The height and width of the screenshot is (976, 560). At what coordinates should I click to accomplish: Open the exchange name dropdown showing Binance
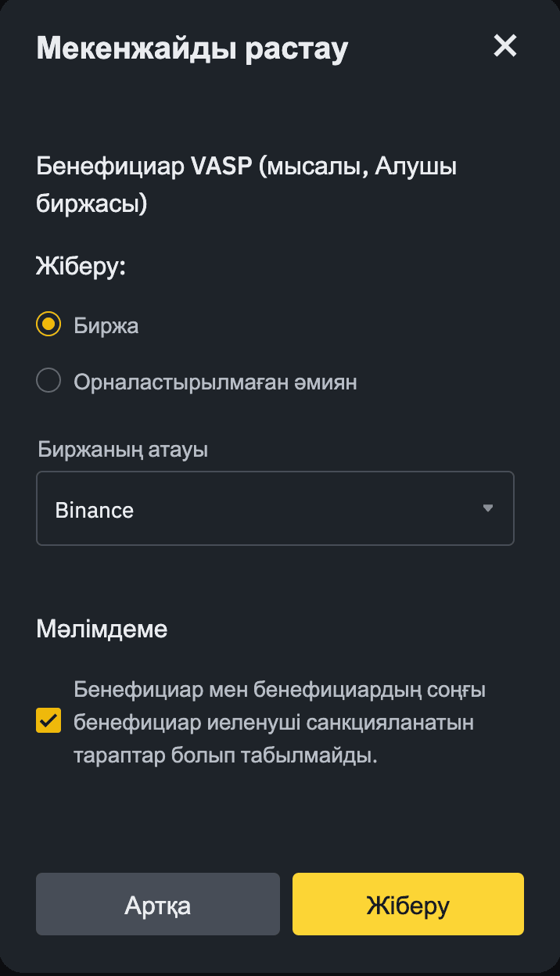pyautogui.click(x=275, y=508)
